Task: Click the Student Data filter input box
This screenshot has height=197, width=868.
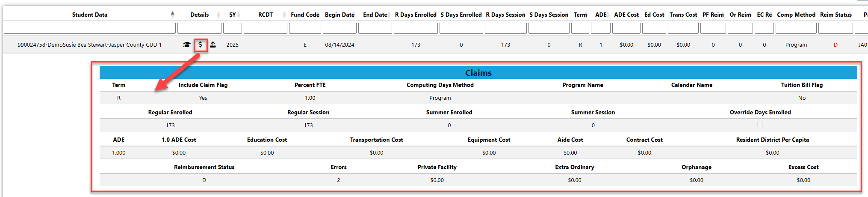Action: [90, 28]
